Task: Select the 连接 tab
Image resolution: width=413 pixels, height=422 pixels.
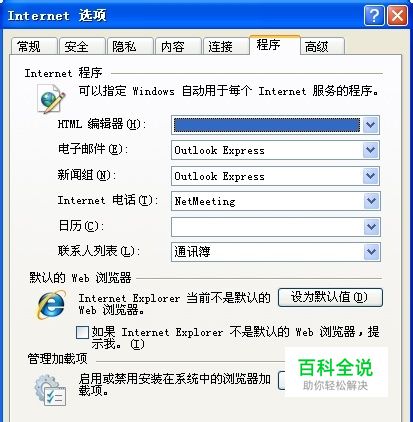Action: pyautogui.click(x=226, y=46)
